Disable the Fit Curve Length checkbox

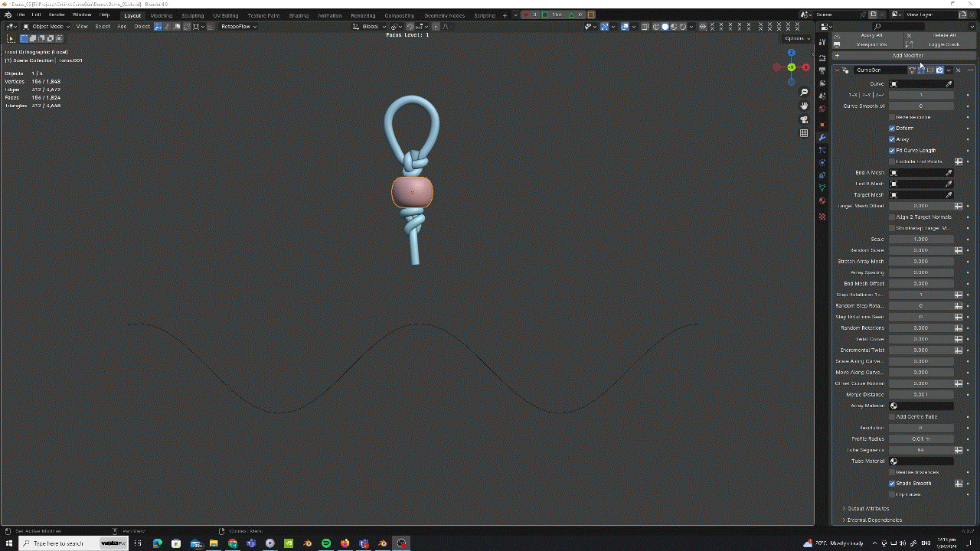click(x=892, y=151)
